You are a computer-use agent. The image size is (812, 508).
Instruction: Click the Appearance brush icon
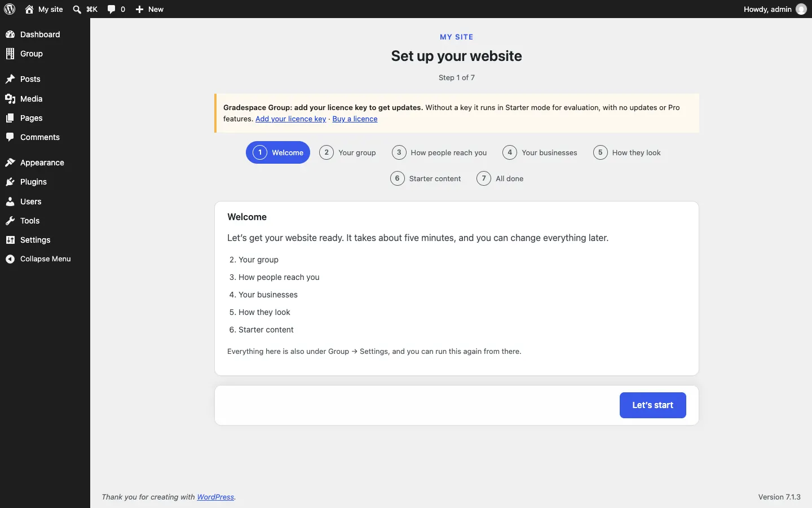tap(10, 163)
